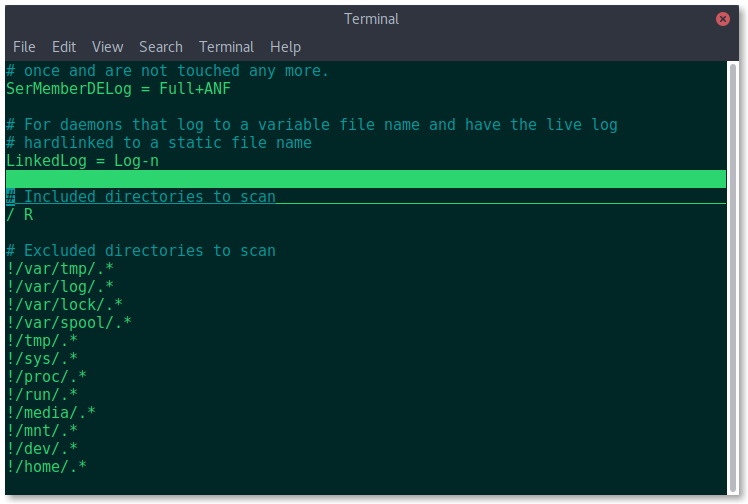Click the !/home/.* exclusion line
The width and height of the screenshot is (748, 504).
click(46, 467)
